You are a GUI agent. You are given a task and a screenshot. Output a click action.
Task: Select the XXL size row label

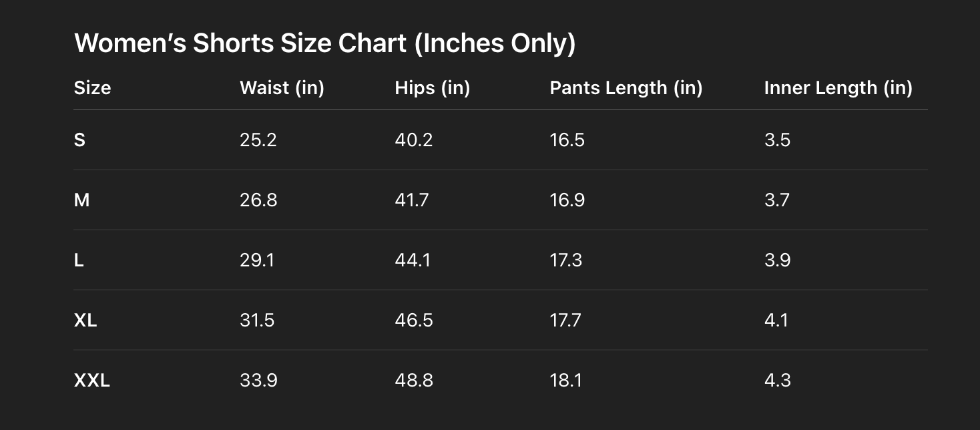(x=91, y=381)
